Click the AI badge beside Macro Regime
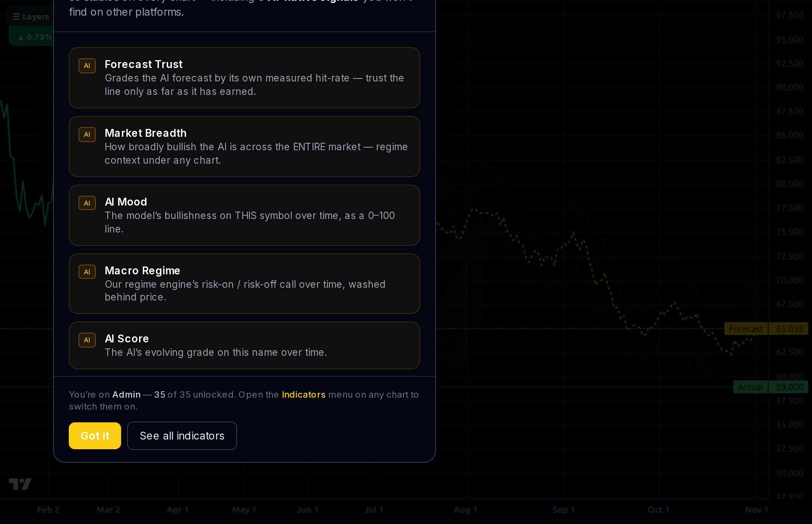The image size is (812, 524). click(87, 272)
